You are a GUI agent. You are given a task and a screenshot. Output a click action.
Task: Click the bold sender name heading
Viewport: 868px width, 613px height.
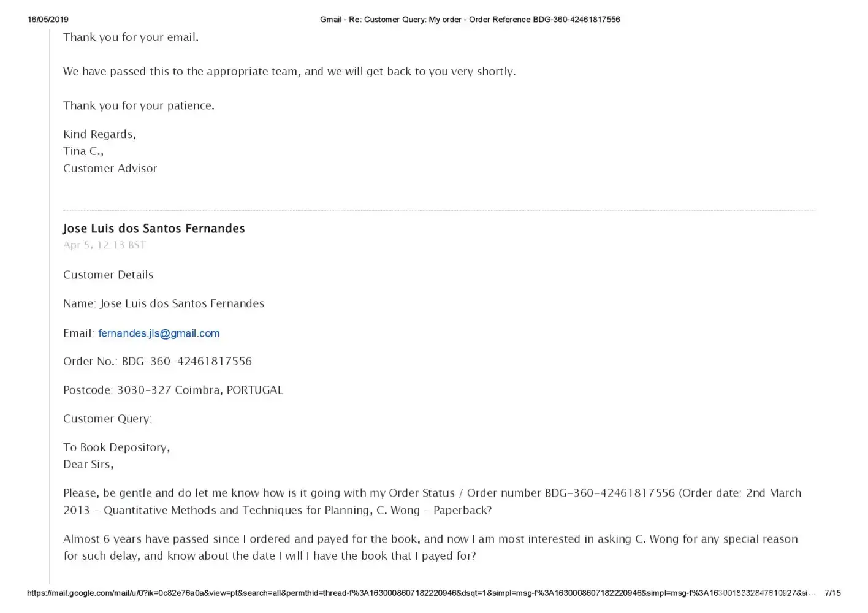[x=154, y=229]
